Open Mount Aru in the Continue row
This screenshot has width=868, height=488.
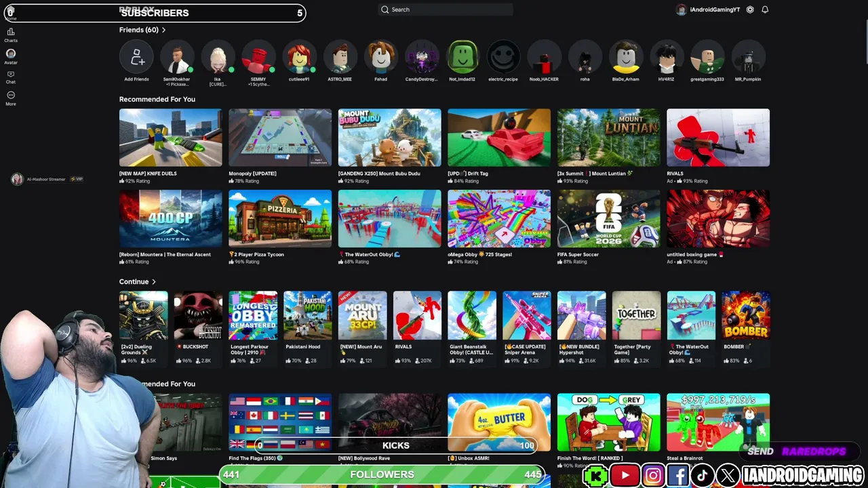click(363, 316)
